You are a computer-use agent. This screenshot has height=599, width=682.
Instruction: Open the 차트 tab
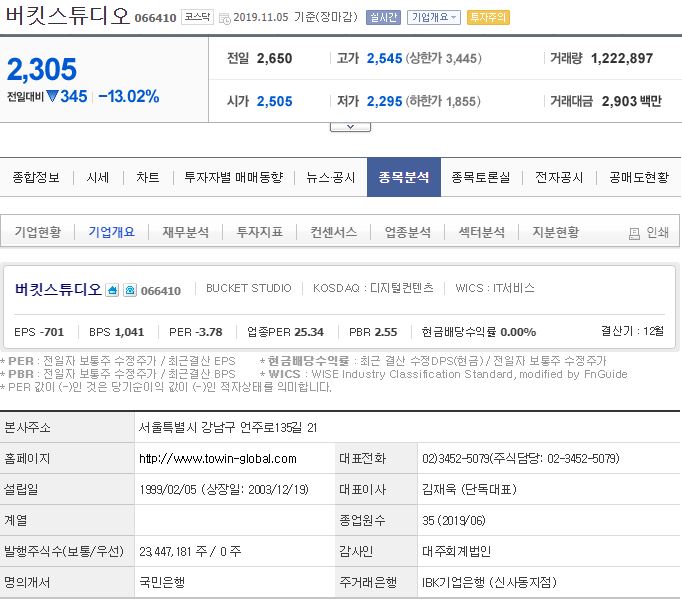(148, 177)
